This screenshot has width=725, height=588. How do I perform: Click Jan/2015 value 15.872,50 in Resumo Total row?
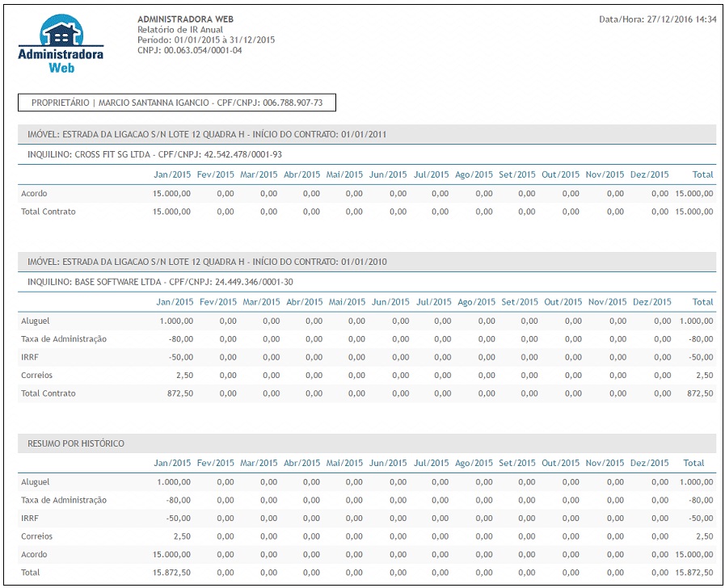tap(171, 573)
